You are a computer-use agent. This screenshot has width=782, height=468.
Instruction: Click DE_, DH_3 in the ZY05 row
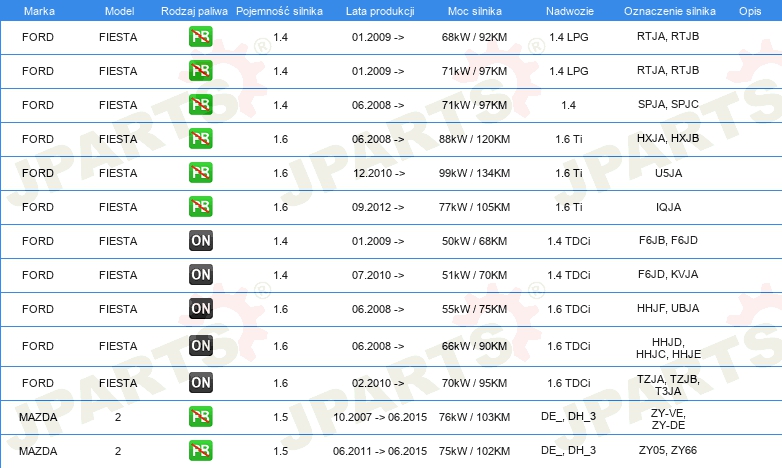click(x=569, y=450)
